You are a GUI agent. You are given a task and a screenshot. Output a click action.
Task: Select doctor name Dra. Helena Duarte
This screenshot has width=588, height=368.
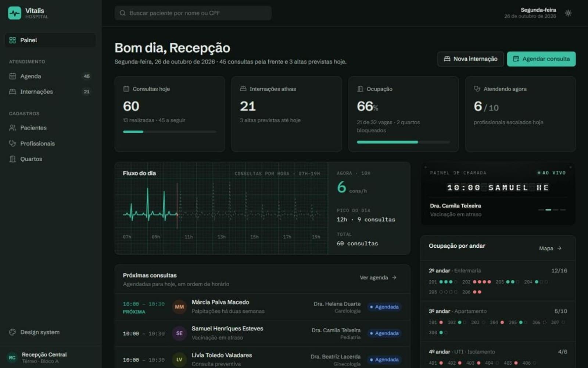point(337,304)
